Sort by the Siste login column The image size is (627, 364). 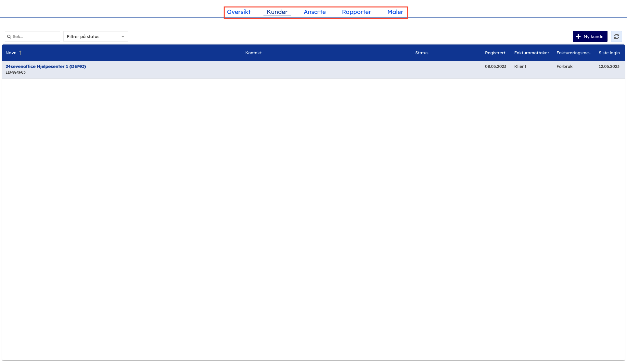pyautogui.click(x=609, y=53)
